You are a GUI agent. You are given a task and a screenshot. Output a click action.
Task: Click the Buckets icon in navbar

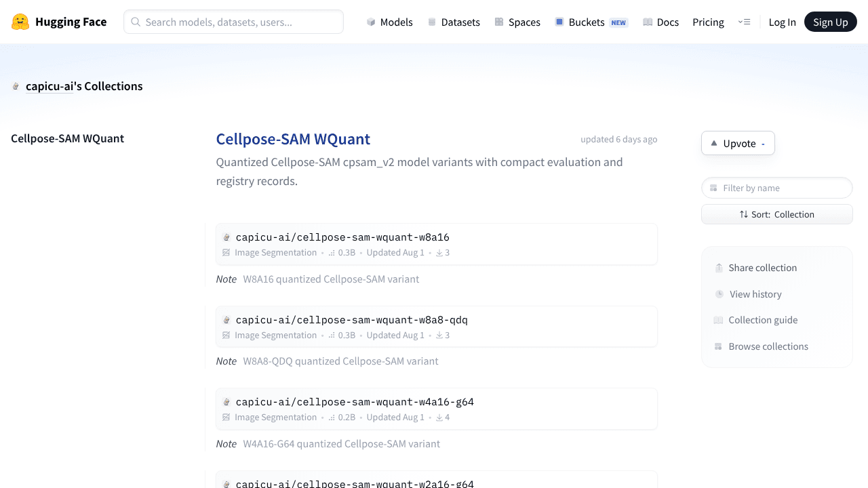coord(559,22)
